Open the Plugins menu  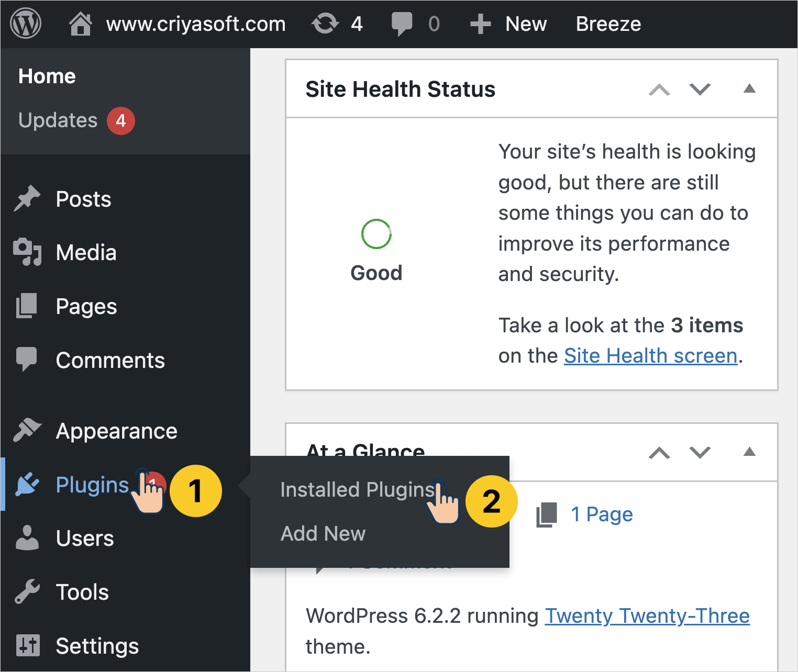click(x=92, y=485)
